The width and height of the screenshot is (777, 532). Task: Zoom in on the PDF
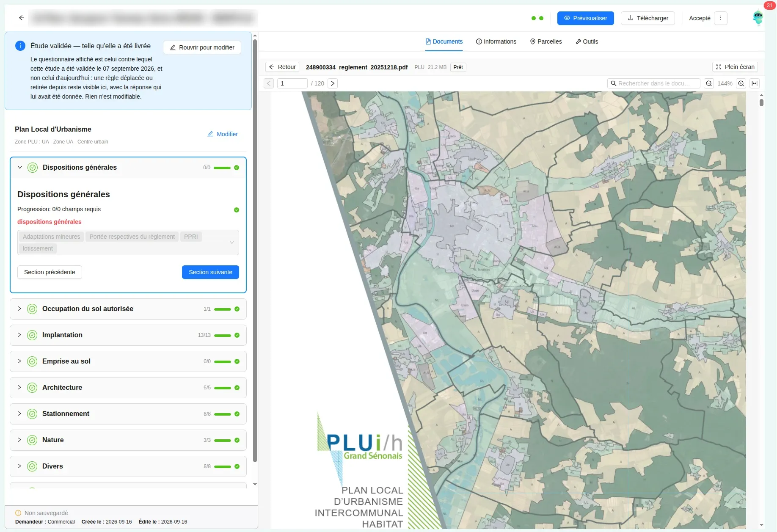(x=741, y=83)
